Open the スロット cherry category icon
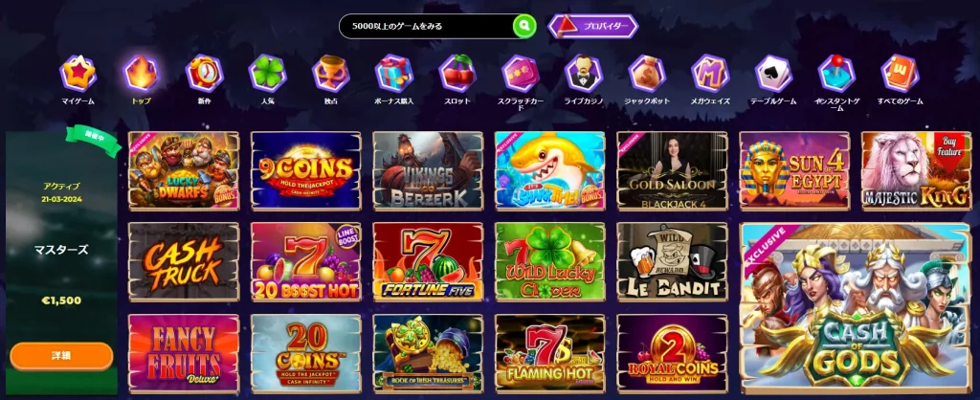Viewport: 980px width, 400px height. click(457, 73)
